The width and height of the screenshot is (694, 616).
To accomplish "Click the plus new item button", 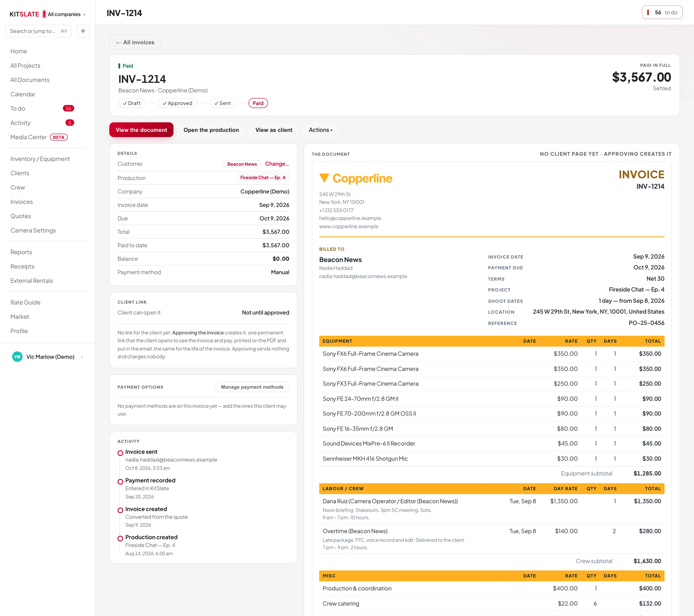I will pos(83,31).
